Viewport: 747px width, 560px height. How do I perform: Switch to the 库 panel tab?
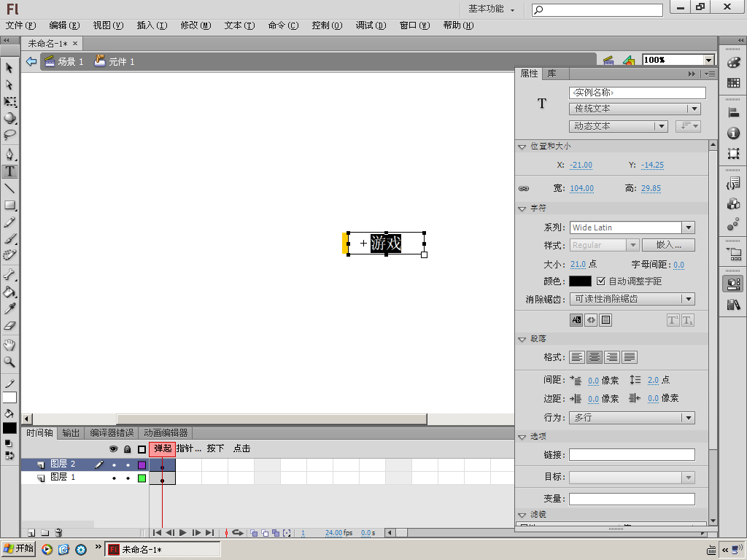pyautogui.click(x=551, y=74)
